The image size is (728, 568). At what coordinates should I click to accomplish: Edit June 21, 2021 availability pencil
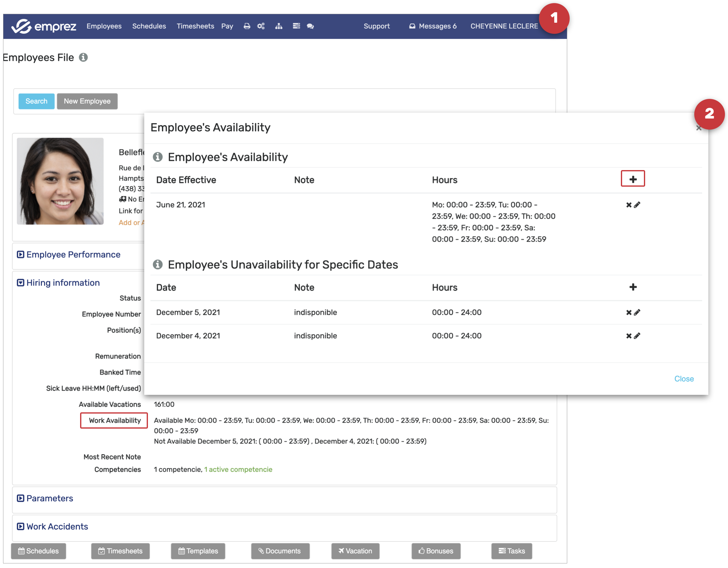point(637,205)
